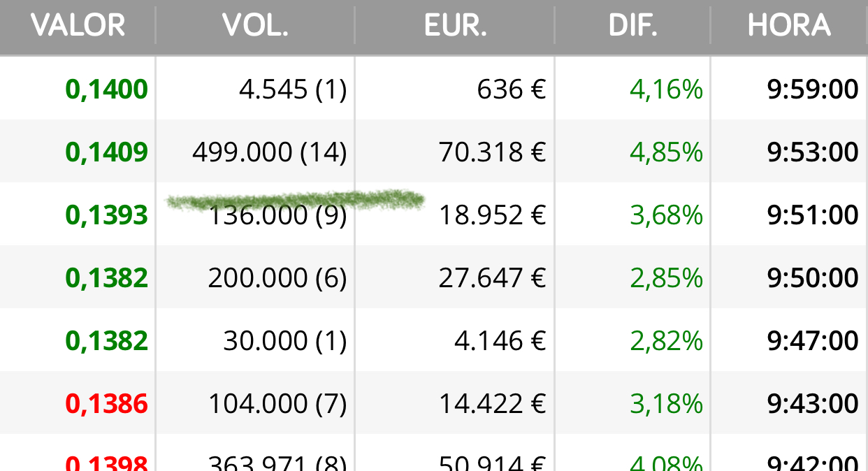Select the 70.318 € amount
Screen dimensions: 868x471
tap(492, 152)
